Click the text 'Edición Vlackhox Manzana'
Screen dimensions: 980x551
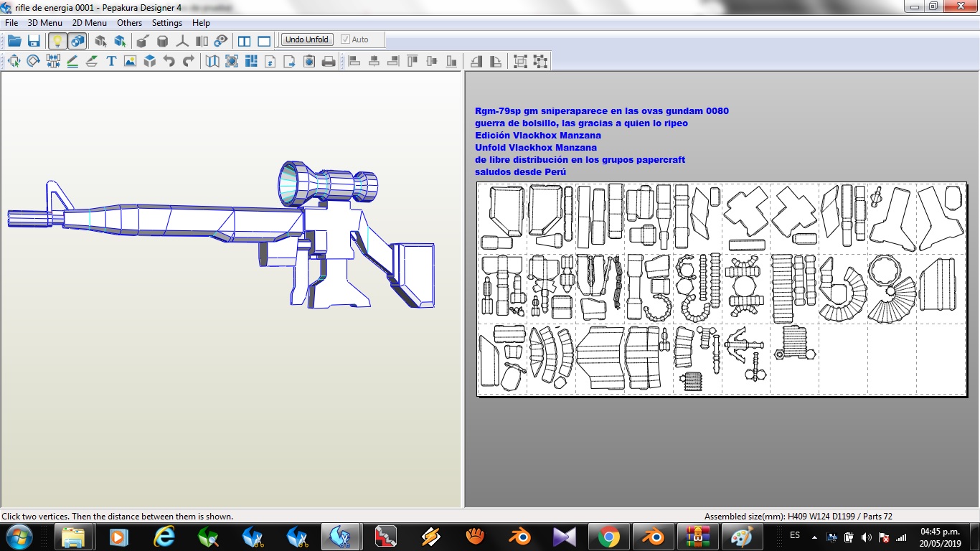[x=538, y=136]
